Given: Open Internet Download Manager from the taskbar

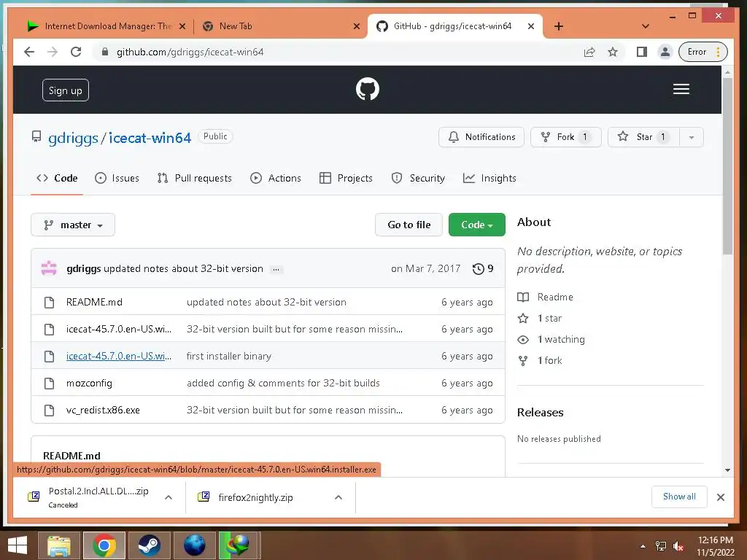Looking at the screenshot, I should pyautogui.click(x=239, y=545).
